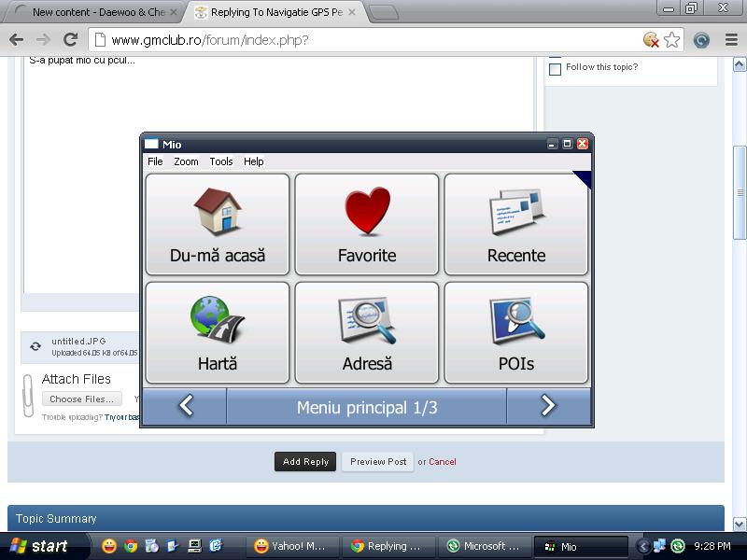
Task: Close the Replying To Navigatie tab
Action: tap(352, 12)
